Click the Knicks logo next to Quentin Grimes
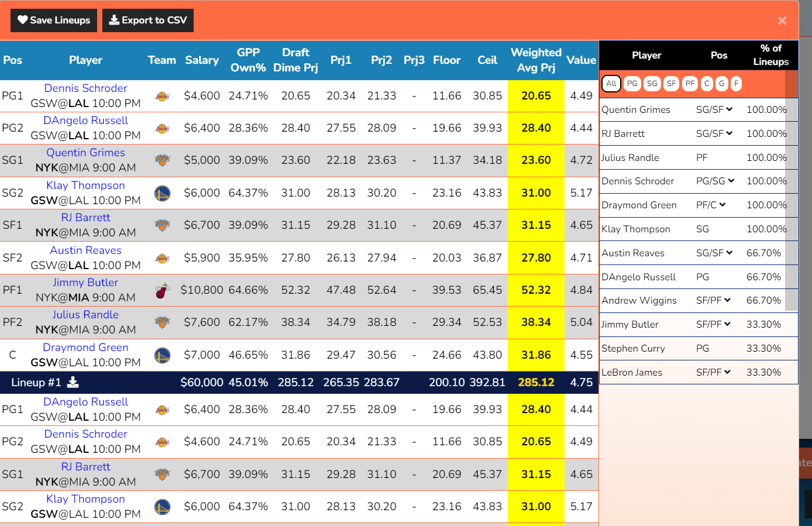The width and height of the screenshot is (812, 526). pyautogui.click(x=162, y=160)
